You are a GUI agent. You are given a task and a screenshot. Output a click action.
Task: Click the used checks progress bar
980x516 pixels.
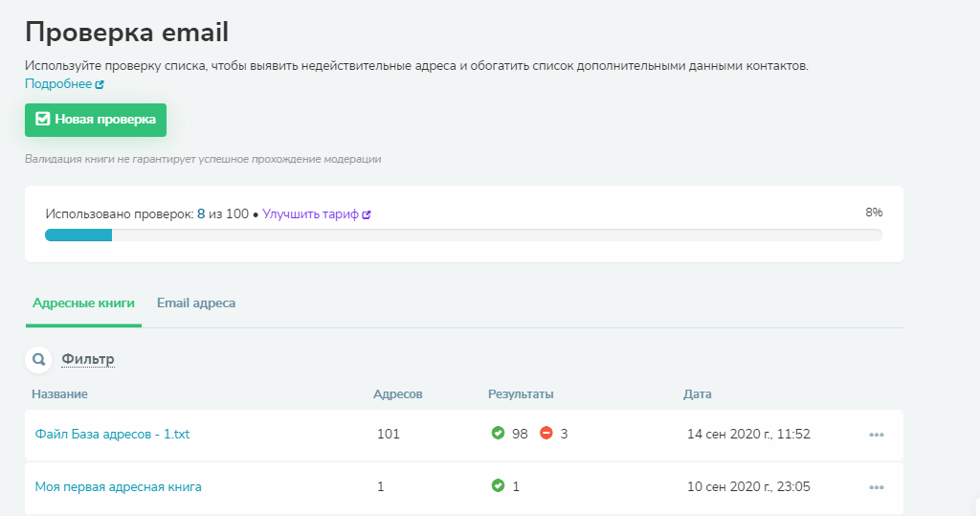(463, 236)
